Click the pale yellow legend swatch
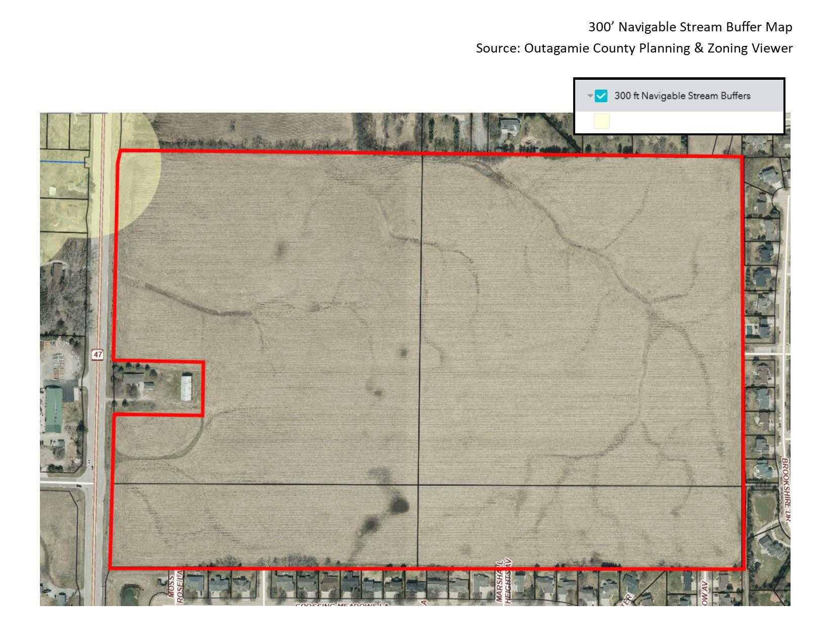Viewport: 834px width, 644px height. [601, 121]
